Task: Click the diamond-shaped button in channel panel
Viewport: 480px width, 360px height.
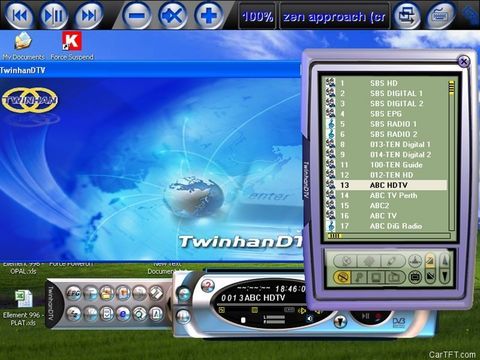Action: click(x=369, y=261)
